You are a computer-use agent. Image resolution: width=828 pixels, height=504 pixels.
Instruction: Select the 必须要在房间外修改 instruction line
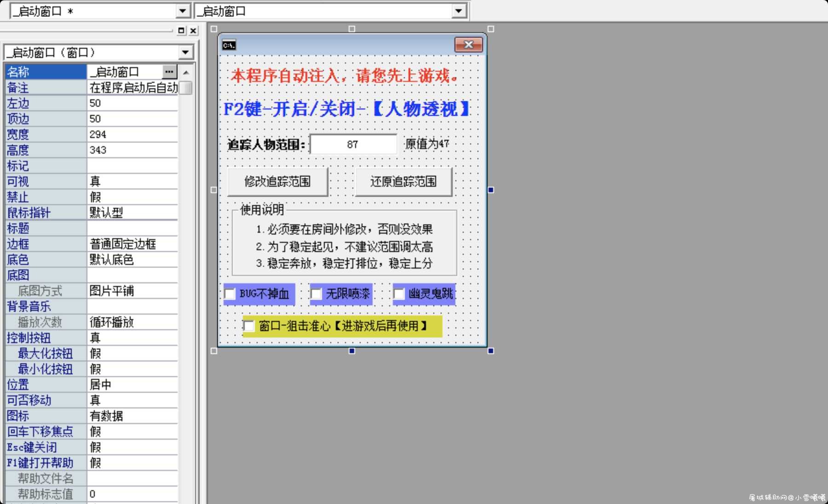(344, 229)
